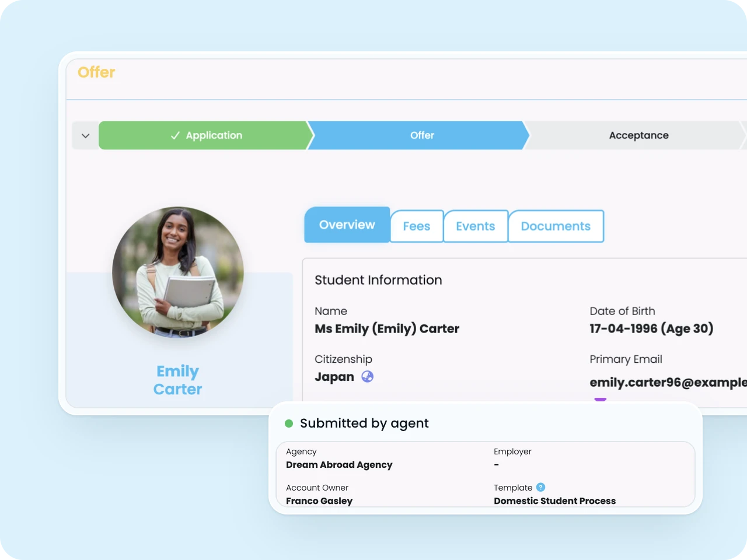
Task: Click the Student Information heading
Action: coord(378,280)
